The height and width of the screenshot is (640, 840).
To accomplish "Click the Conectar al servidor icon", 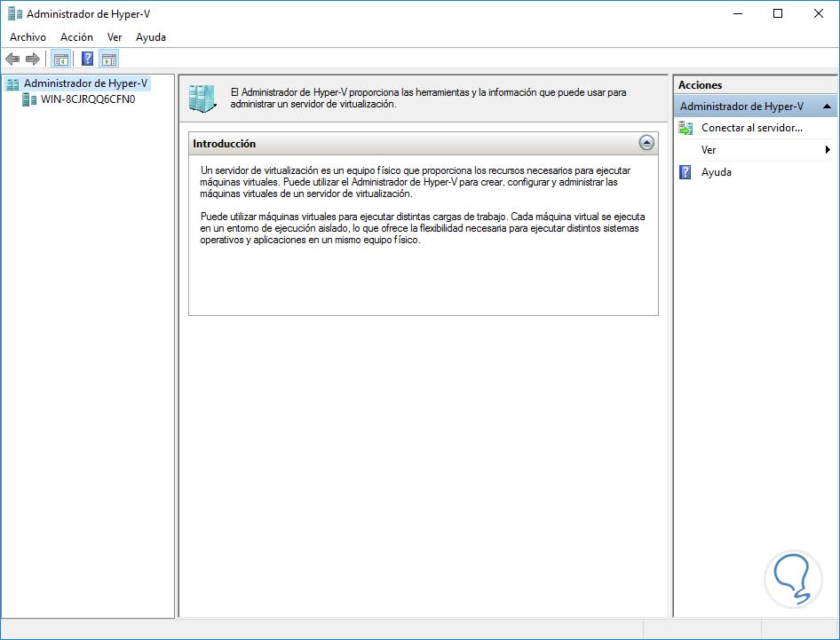I will point(685,128).
